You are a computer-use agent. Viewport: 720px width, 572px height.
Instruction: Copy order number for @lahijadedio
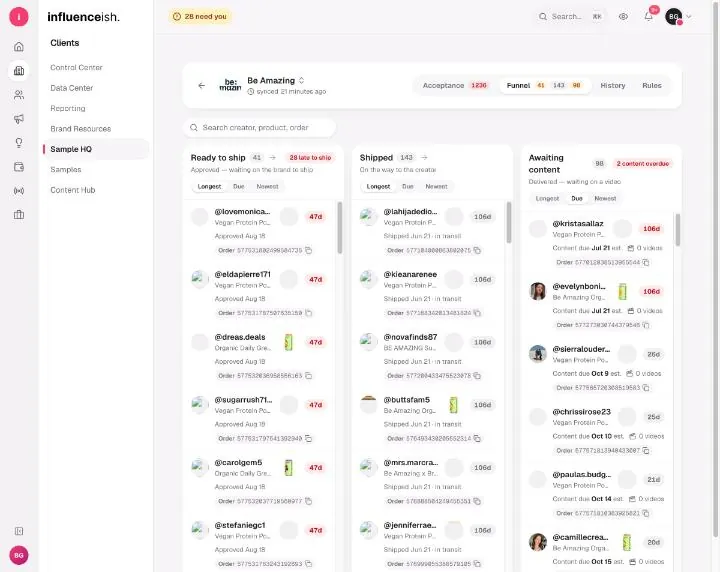pyautogui.click(x=478, y=250)
